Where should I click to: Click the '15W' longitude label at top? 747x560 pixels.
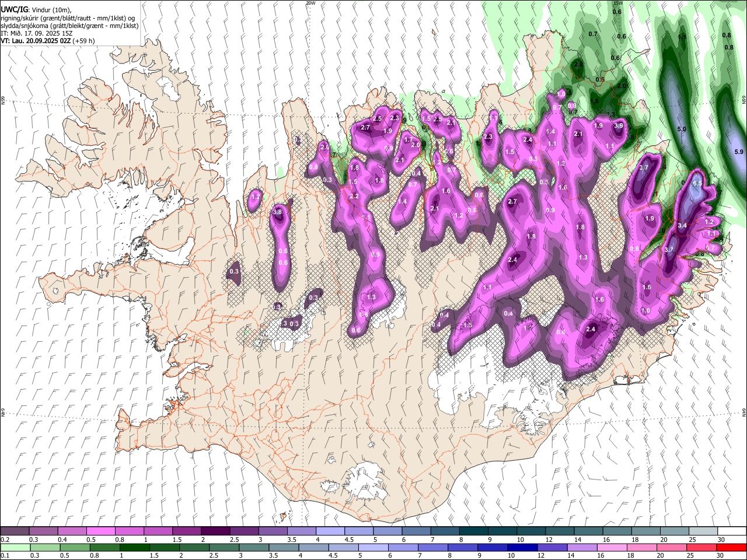(618, 3)
